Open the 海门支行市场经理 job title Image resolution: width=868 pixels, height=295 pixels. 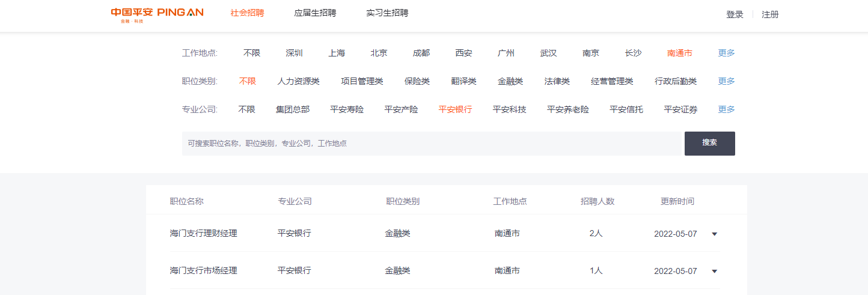tap(204, 270)
